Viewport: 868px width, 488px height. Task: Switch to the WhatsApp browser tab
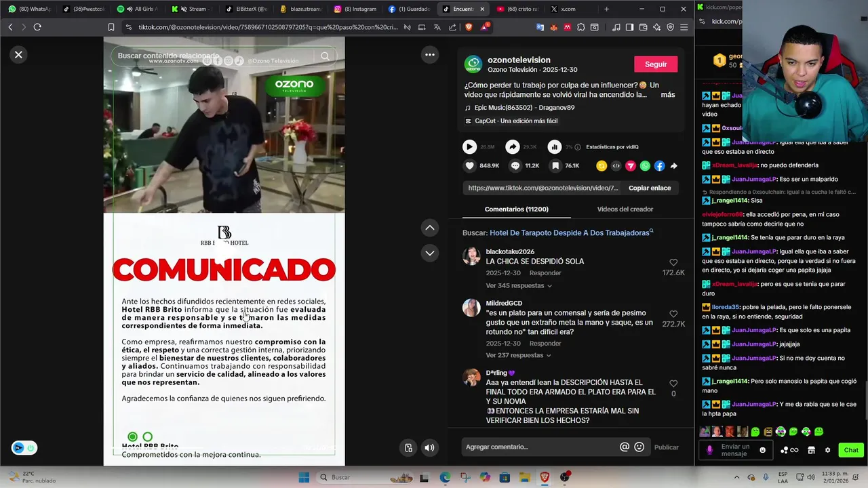(29, 9)
